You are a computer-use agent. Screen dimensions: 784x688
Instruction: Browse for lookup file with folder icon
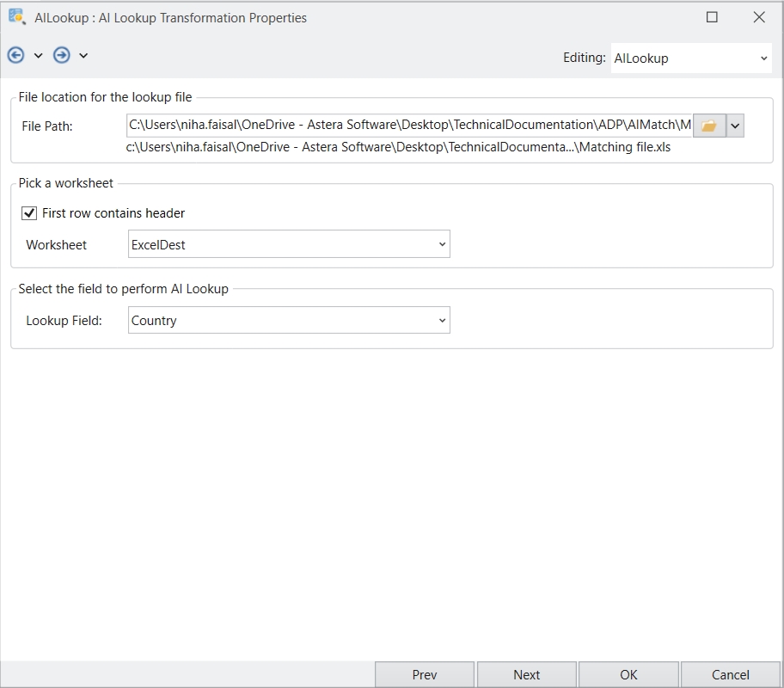[708, 126]
